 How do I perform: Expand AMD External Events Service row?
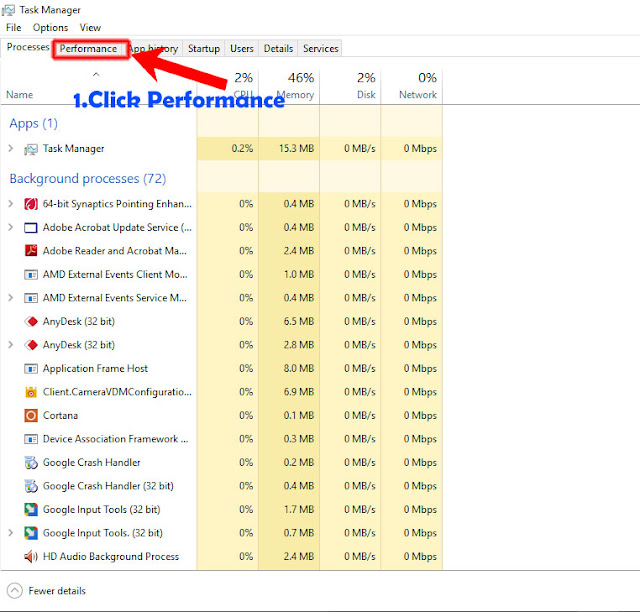(x=11, y=298)
